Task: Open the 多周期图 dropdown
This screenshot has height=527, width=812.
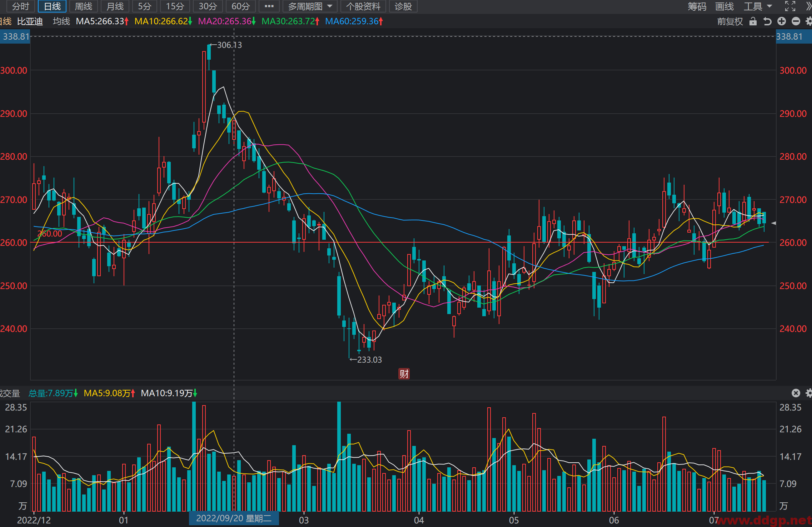Action: (310, 6)
